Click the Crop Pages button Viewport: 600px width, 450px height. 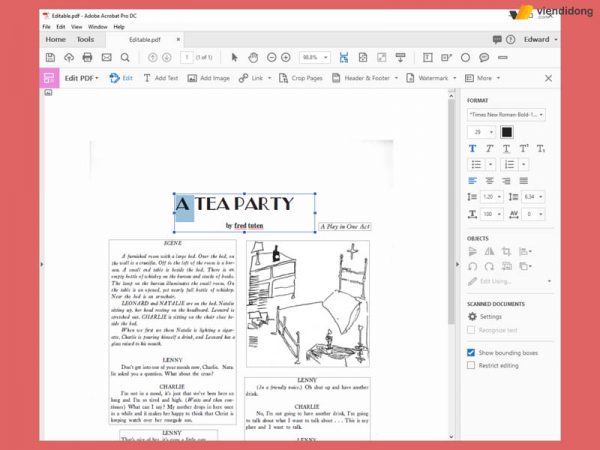[301, 78]
